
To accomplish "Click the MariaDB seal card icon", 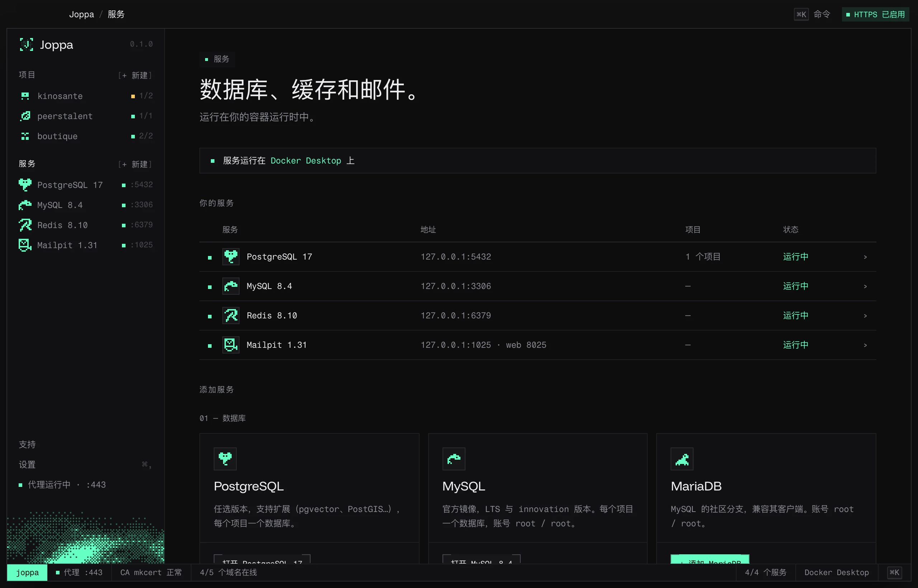I will tap(682, 459).
